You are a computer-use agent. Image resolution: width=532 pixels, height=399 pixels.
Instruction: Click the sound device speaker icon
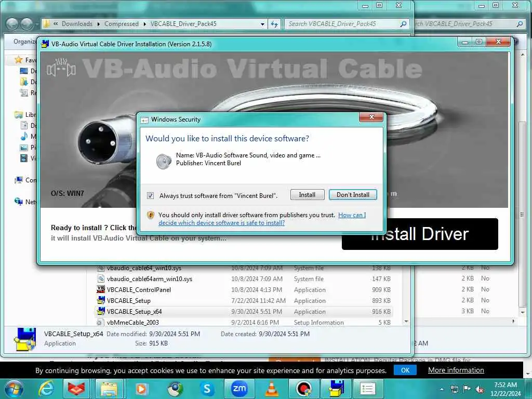164,161
